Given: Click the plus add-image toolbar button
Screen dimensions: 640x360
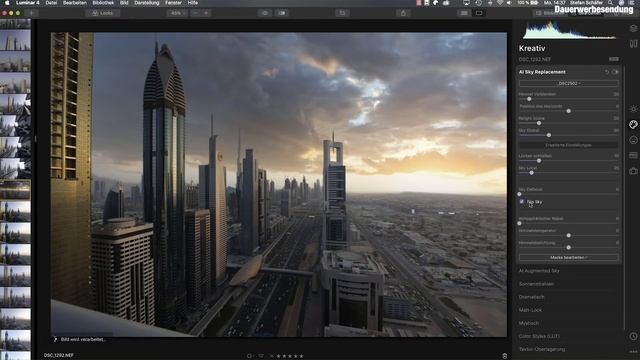Looking at the screenshot, I should 31,13.
